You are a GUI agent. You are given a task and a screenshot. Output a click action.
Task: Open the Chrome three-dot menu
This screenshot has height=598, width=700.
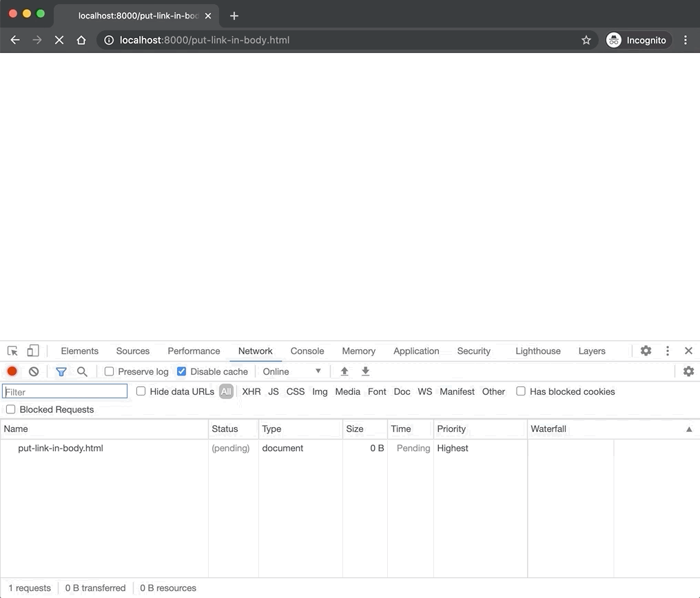686,40
